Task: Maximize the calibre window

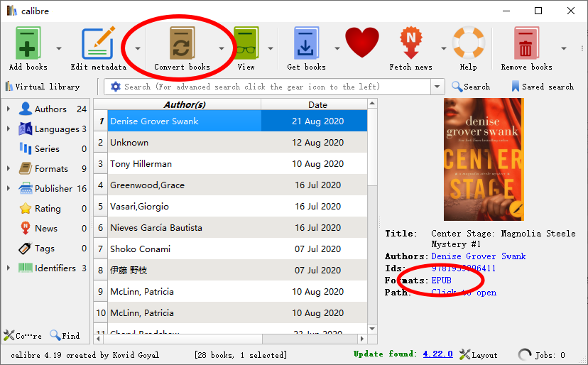Action: pyautogui.click(x=538, y=11)
